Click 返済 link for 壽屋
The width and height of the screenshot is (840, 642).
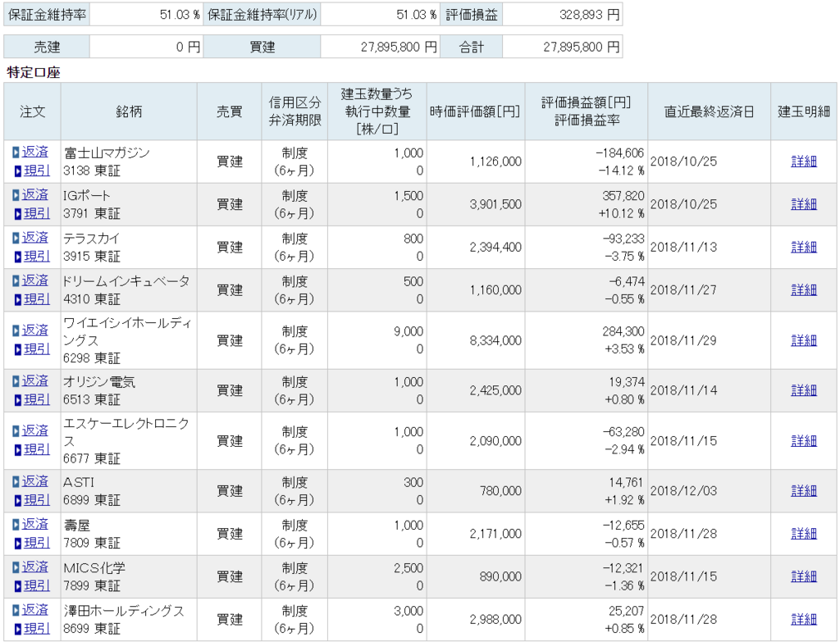click(34, 525)
